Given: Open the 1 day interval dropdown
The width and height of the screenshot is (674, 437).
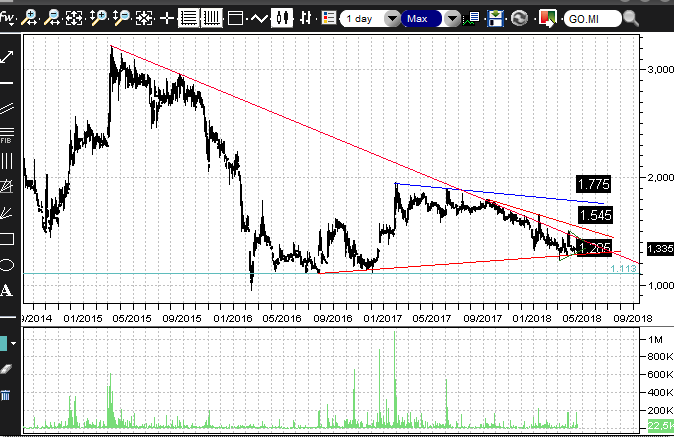Looking at the screenshot, I should (392, 19).
